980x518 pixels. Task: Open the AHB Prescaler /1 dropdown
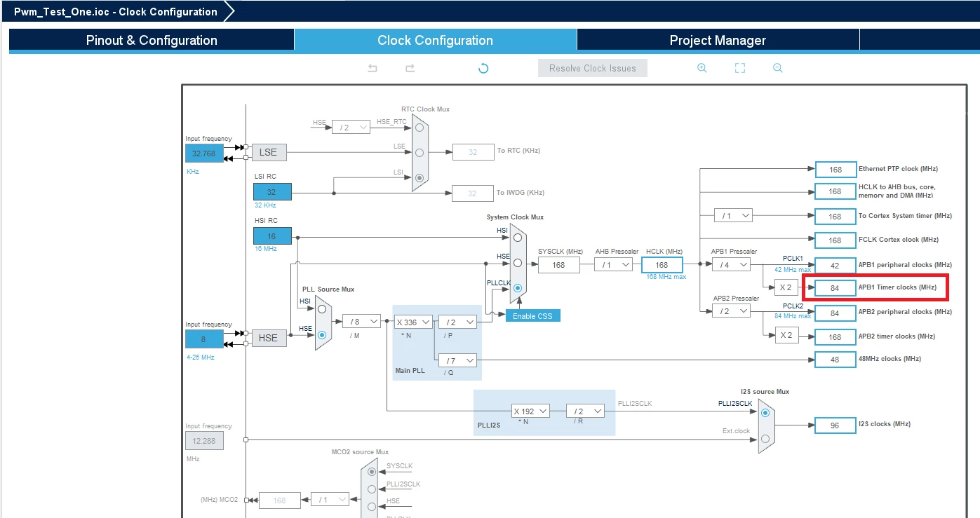613,264
